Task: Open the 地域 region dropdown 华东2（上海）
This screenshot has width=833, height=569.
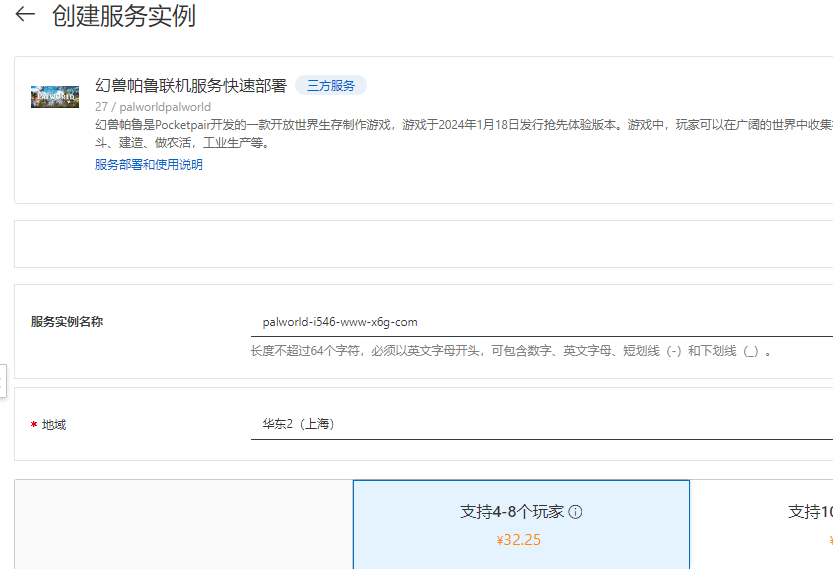Action: (540, 424)
